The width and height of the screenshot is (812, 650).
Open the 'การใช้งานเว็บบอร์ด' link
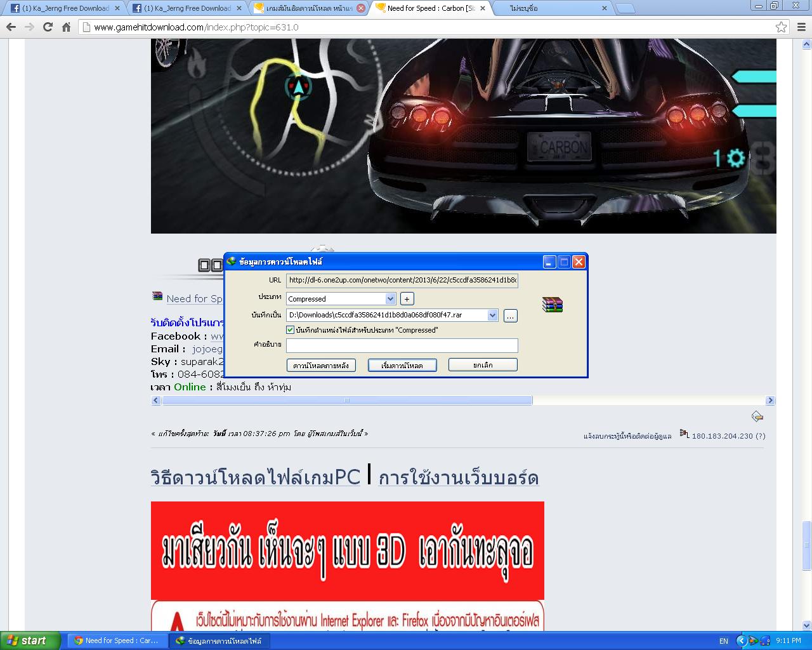[x=459, y=478]
